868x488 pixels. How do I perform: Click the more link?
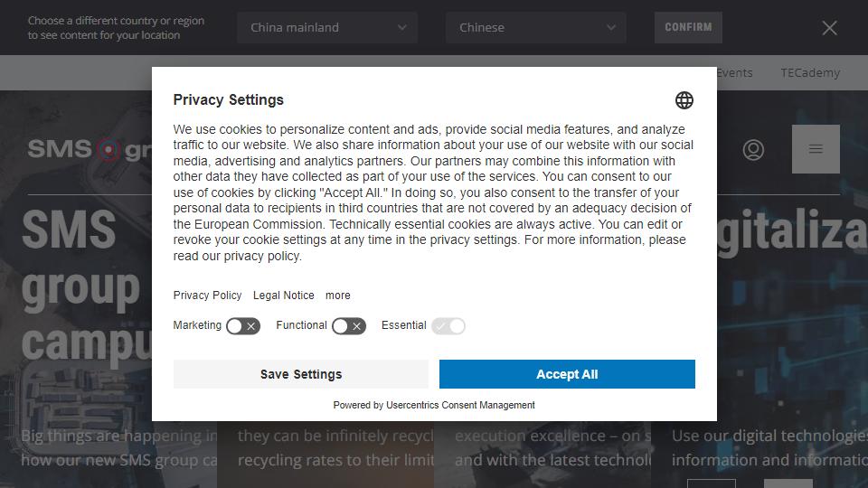[337, 296]
